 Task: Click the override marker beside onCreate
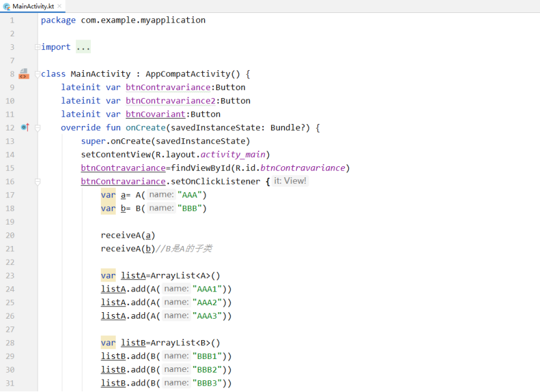tap(25, 127)
